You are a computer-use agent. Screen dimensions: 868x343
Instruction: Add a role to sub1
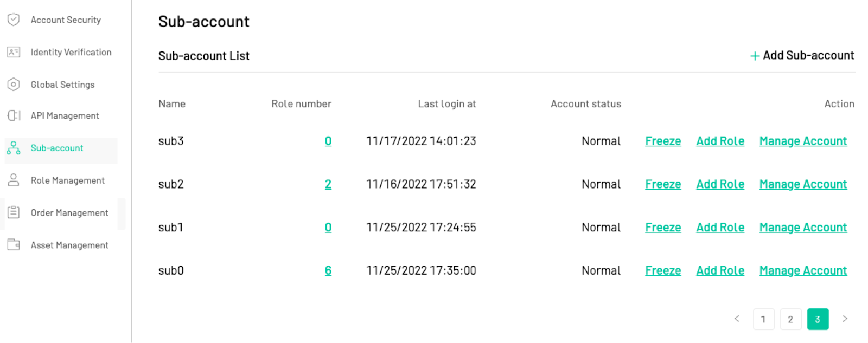tap(720, 228)
